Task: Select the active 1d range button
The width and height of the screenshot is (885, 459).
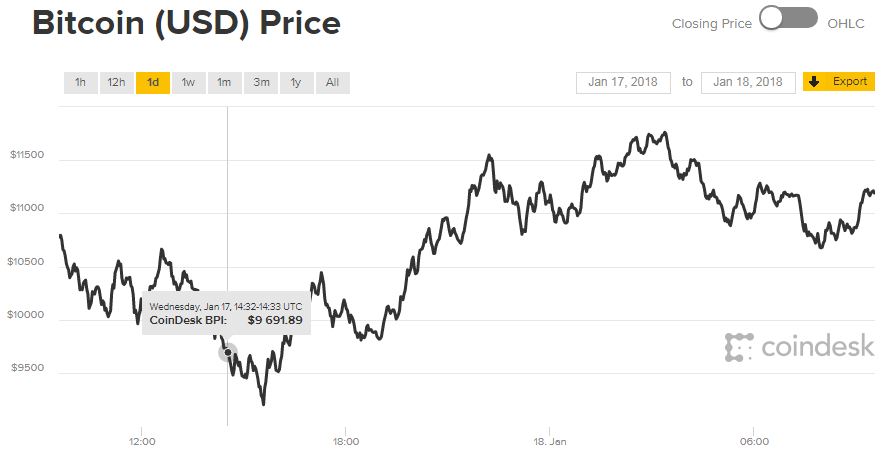Action: coord(153,82)
